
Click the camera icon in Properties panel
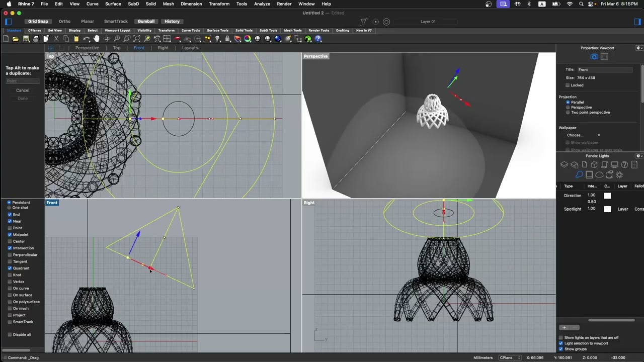coord(594,57)
